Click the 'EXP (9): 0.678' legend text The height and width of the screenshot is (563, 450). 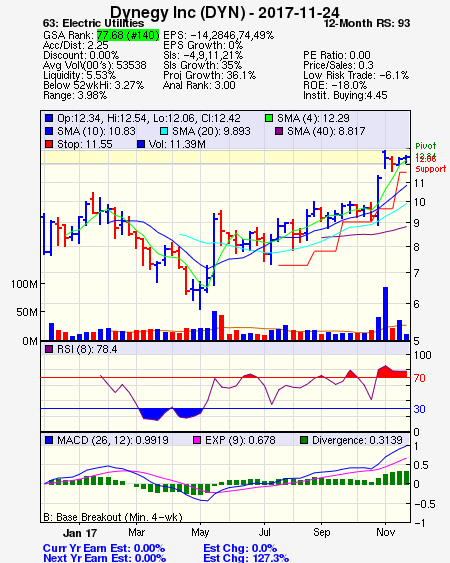(x=240, y=440)
